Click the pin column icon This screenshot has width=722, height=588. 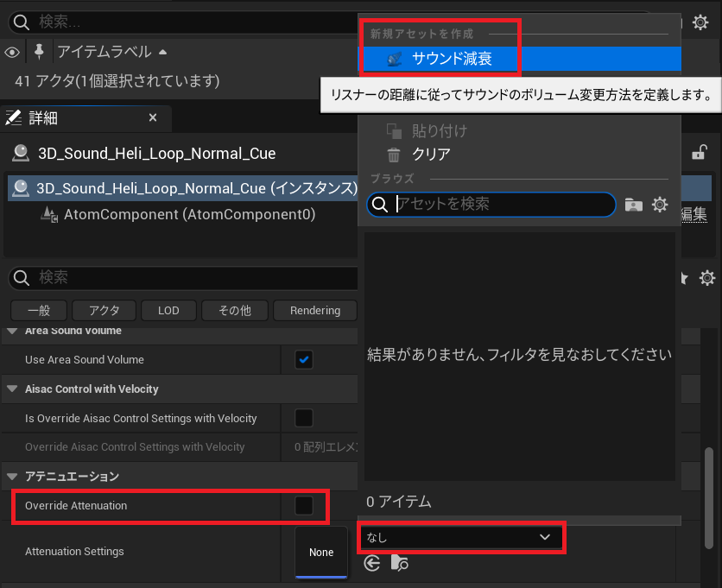click(39, 52)
